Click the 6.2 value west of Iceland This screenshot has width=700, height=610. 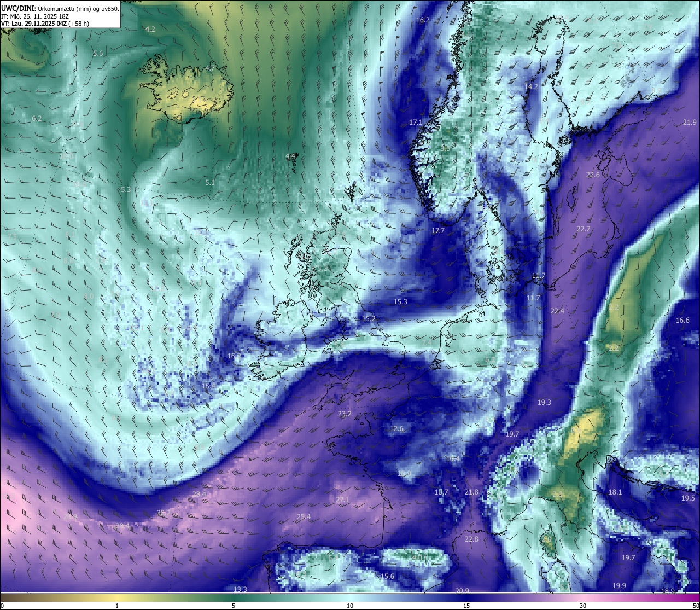coord(37,118)
